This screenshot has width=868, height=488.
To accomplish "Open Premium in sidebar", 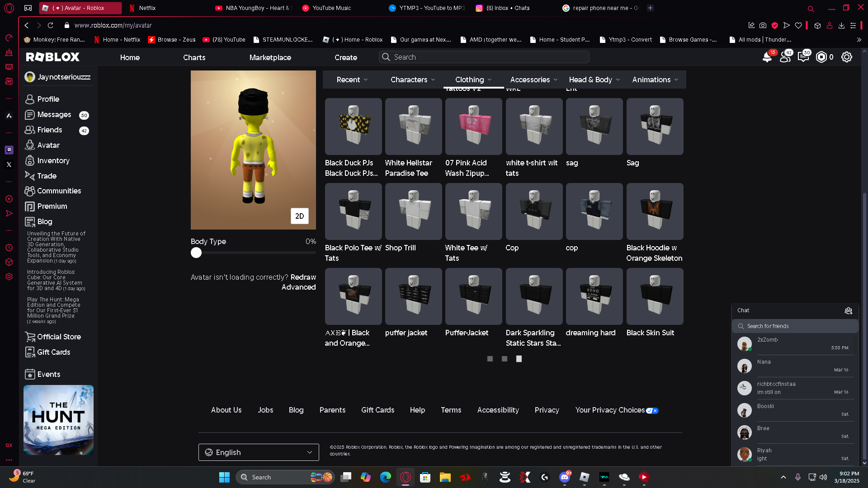I will tap(52, 206).
